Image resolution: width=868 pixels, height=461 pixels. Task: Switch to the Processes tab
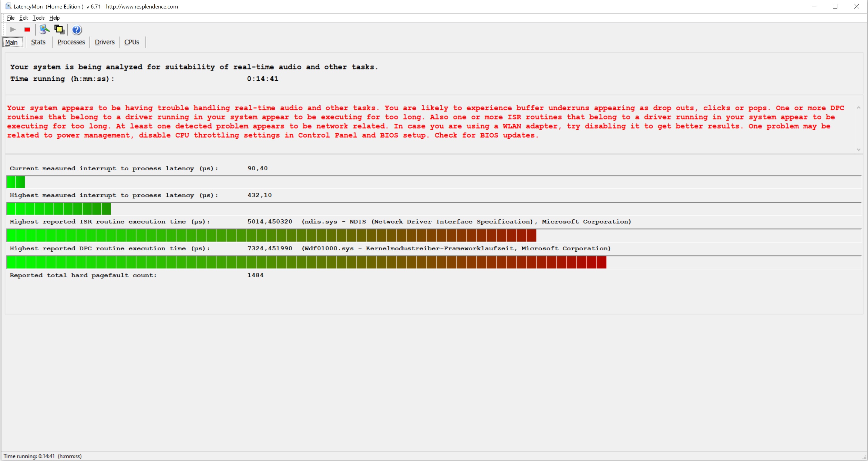(x=71, y=42)
